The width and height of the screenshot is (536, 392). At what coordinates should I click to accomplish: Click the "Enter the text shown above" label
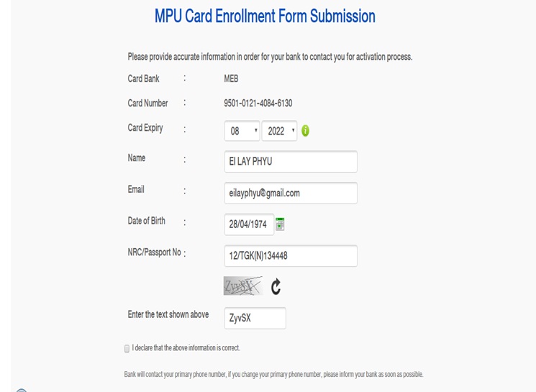coord(168,315)
